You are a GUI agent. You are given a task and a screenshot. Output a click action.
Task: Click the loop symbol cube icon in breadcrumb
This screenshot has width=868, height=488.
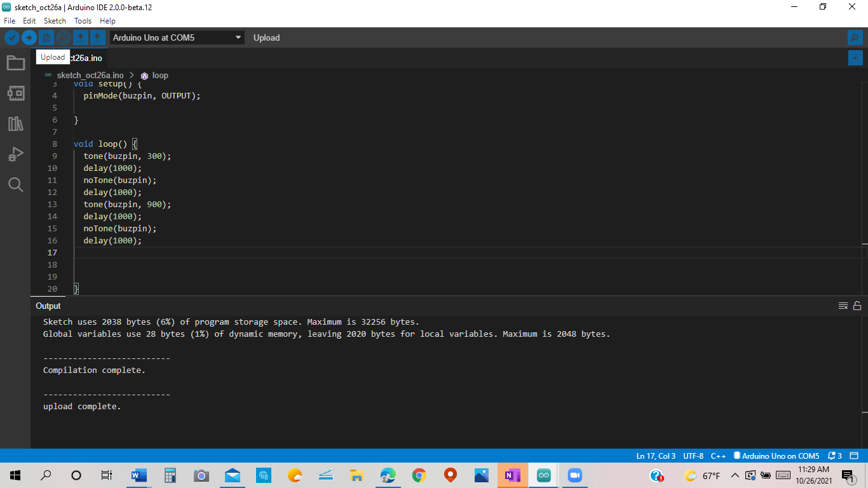(144, 76)
